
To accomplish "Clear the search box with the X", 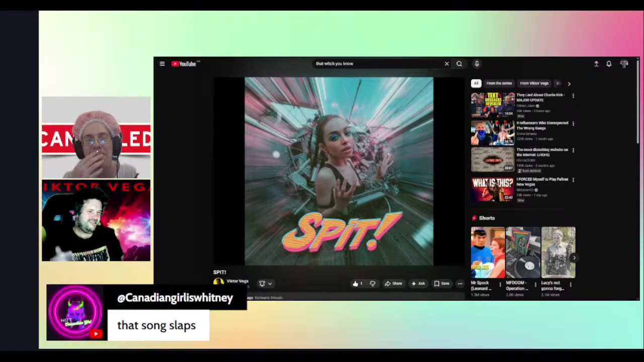I will click(446, 64).
